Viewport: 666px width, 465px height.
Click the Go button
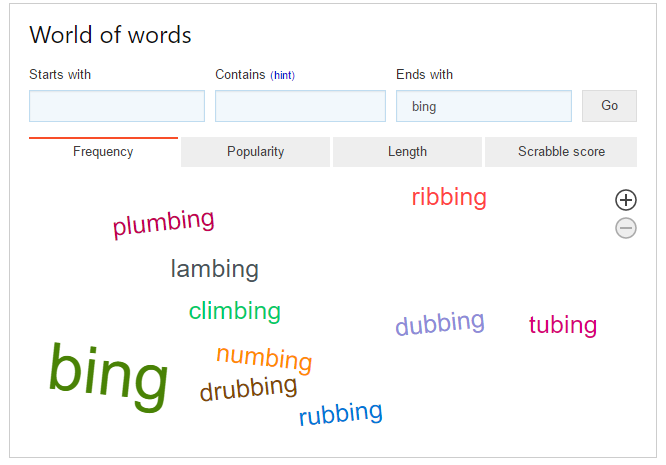pyautogui.click(x=609, y=106)
